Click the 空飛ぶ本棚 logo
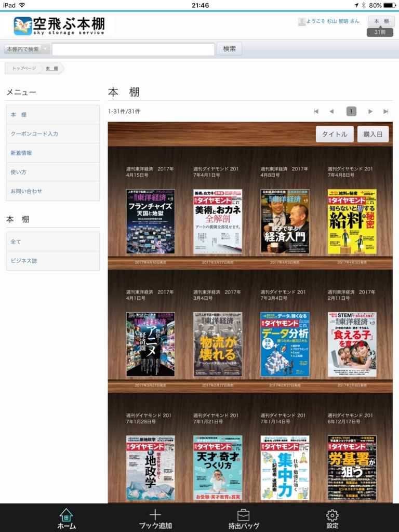399x532 pixels. [x=59, y=26]
